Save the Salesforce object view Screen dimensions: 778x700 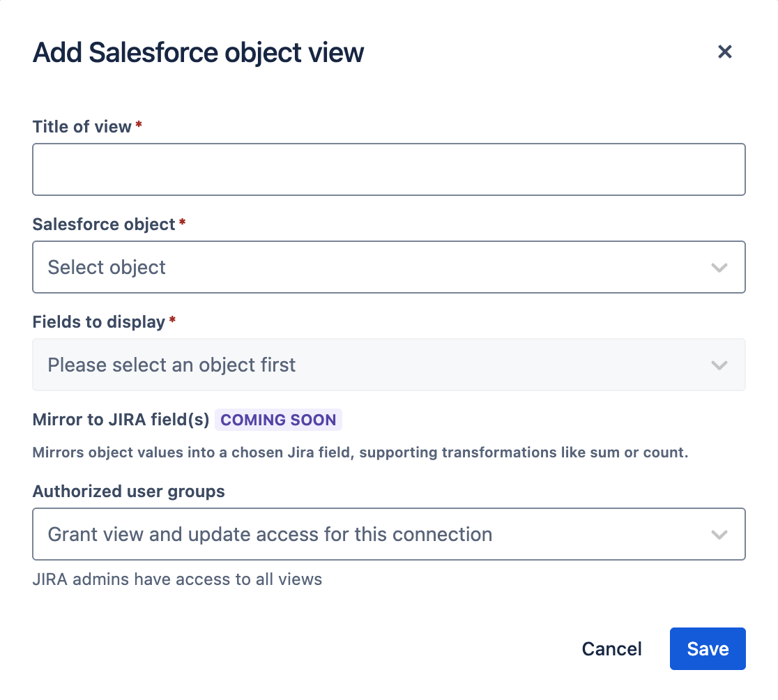(x=707, y=649)
